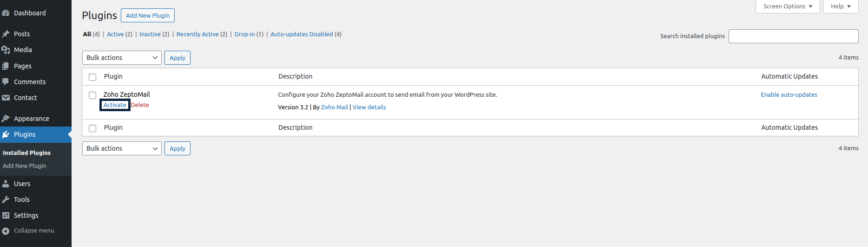Viewport: 868px width, 247px height.
Task: Activate the Zoho ZeptoMail plugin
Action: pos(115,105)
